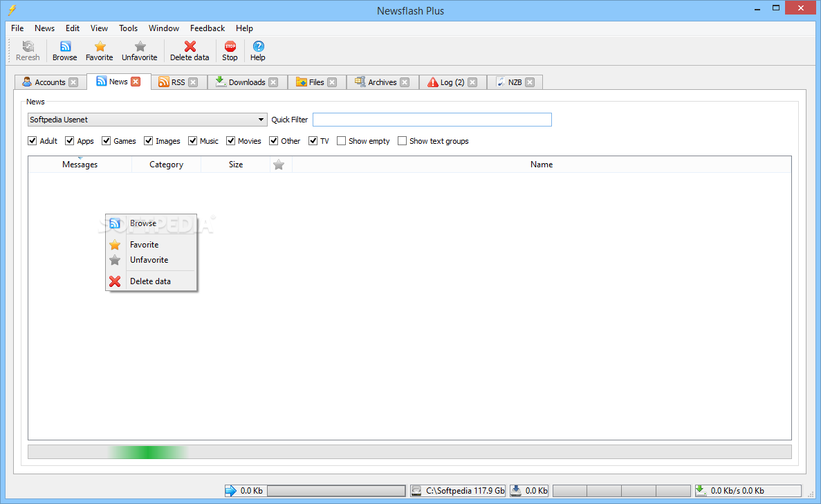Sort by the Category column header
This screenshot has width=821, height=504.
click(166, 165)
